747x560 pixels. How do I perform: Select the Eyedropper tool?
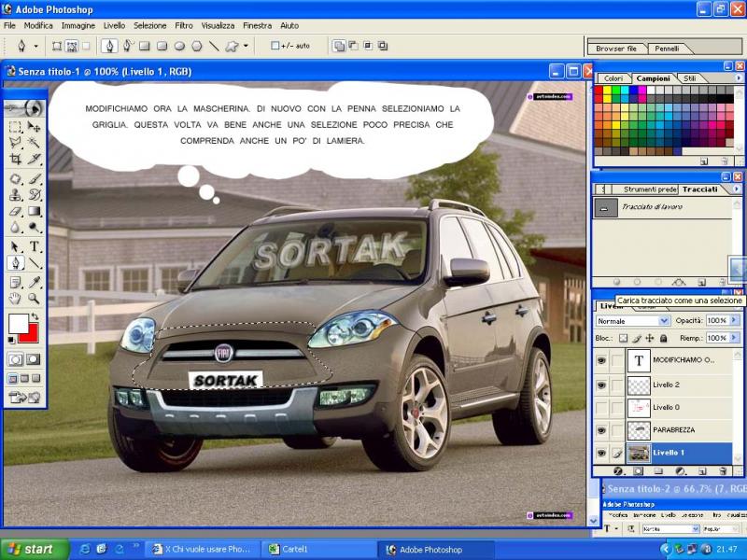pos(34,283)
